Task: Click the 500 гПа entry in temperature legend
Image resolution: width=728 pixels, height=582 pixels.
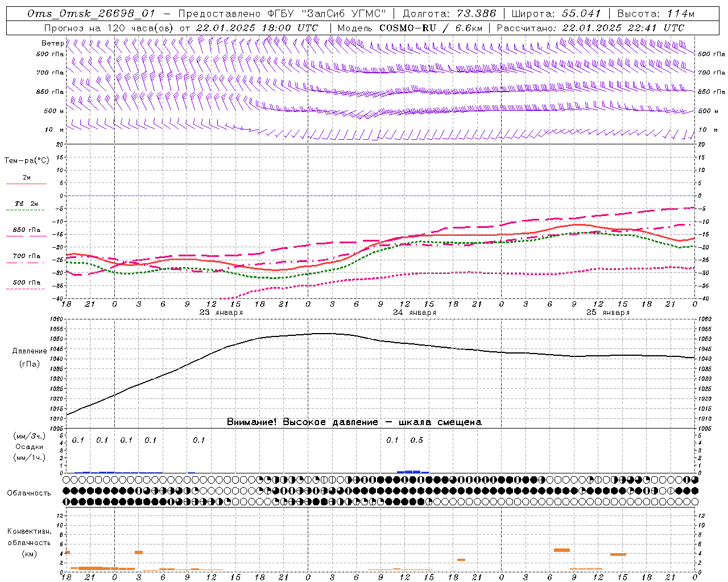Action: pos(27,282)
